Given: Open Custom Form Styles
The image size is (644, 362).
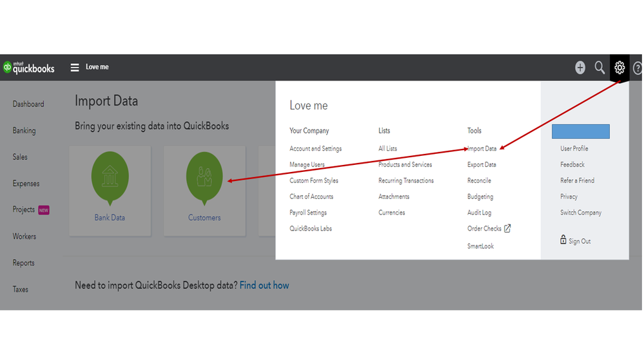Looking at the screenshot, I should [x=314, y=180].
